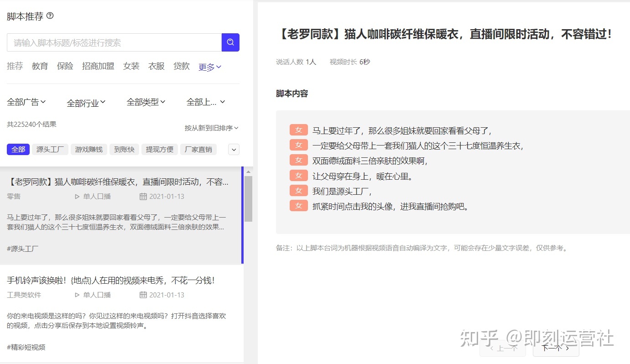Select the 招商加盟 category tab
This screenshot has height=364, width=630.
click(98, 66)
